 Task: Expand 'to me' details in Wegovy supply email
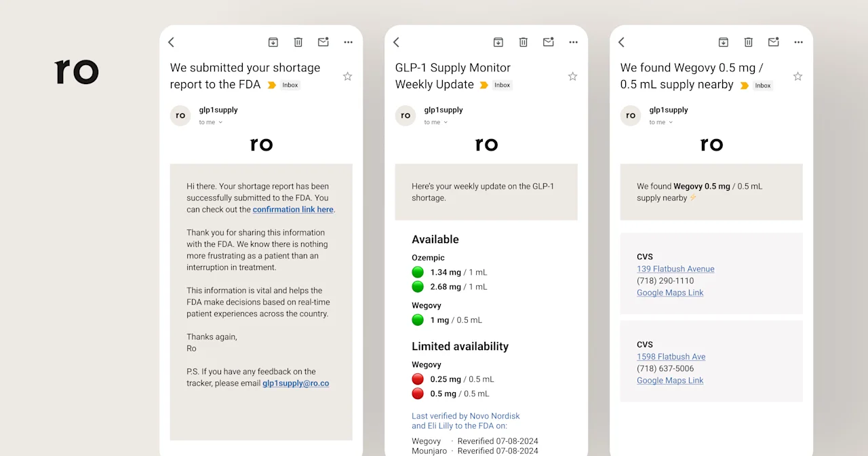(x=671, y=123)
